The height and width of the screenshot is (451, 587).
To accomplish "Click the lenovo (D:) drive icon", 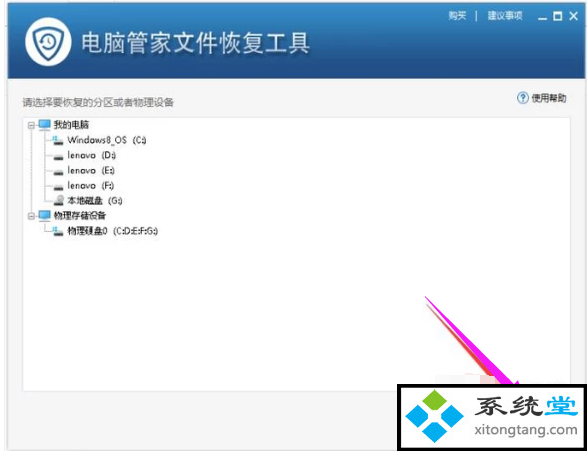I will tap(58, 156).
